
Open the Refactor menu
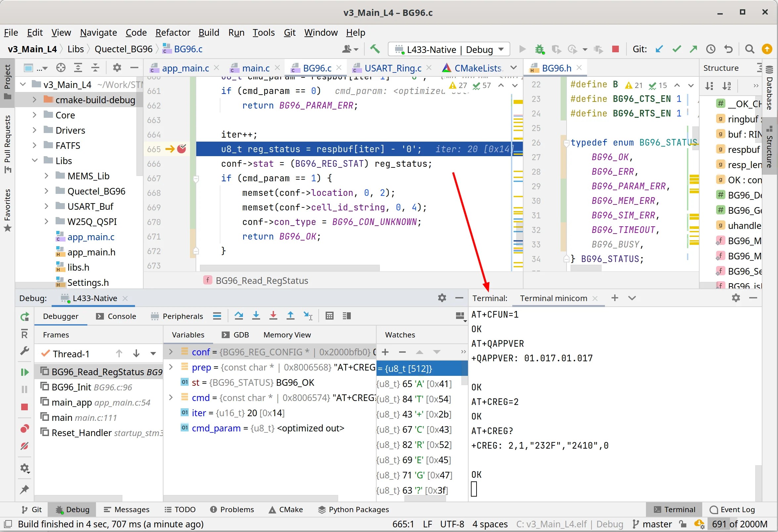(172, 32)
